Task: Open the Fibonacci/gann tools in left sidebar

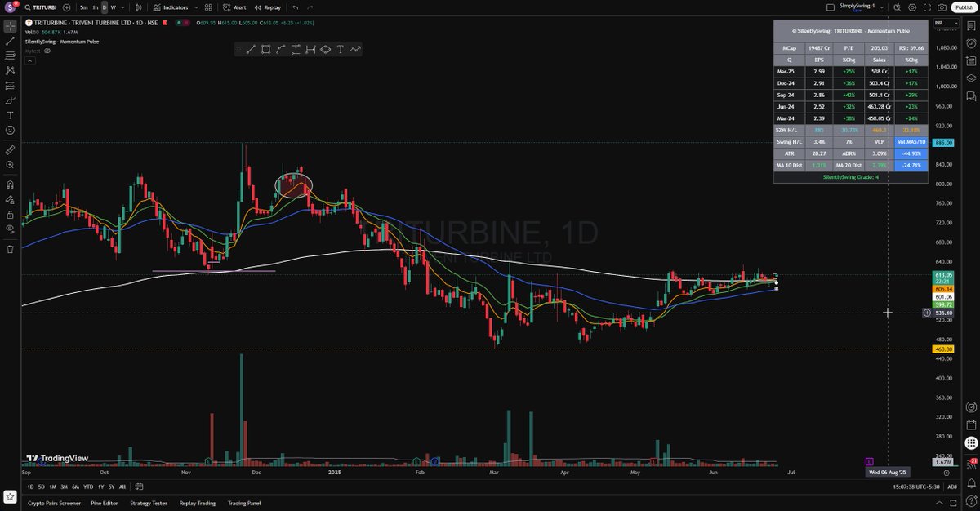Action: tap(10, 56)
